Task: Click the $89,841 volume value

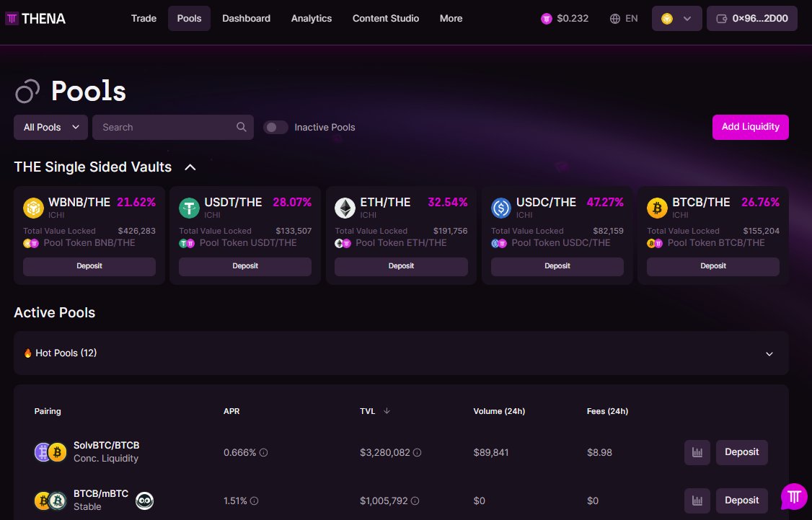Action: (x=491, y=453)
